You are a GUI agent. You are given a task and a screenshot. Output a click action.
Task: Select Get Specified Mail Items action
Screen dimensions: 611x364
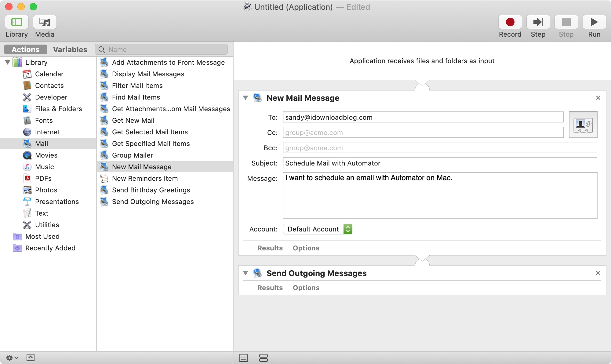tap(165, 144)
